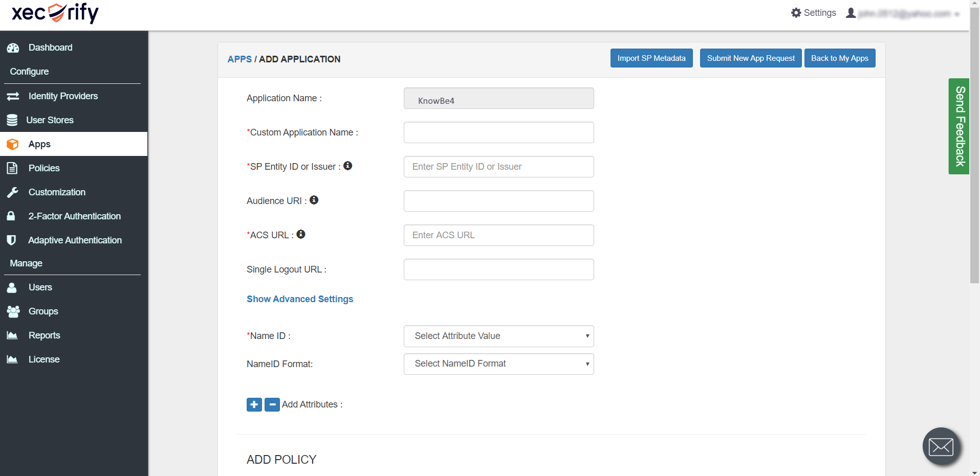This screenshot has width=980, height=476.
Task: Open the Name ID attribute dropdown
Action: pyautogui.click(x=498, y=336)
